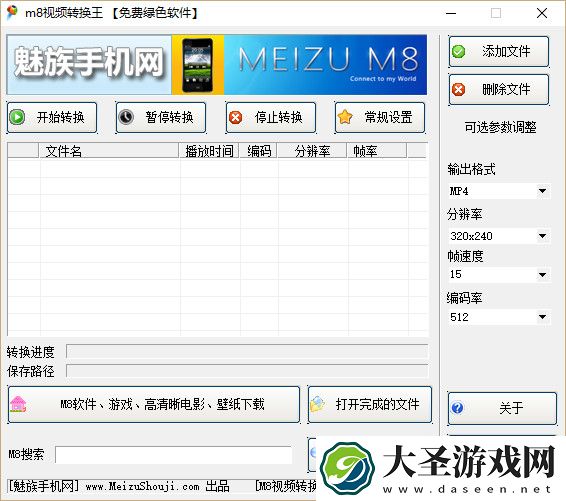This screenshot has height=501, width=566.
Task: Click the red X icon on 停止转换
Action: point(236,117)
